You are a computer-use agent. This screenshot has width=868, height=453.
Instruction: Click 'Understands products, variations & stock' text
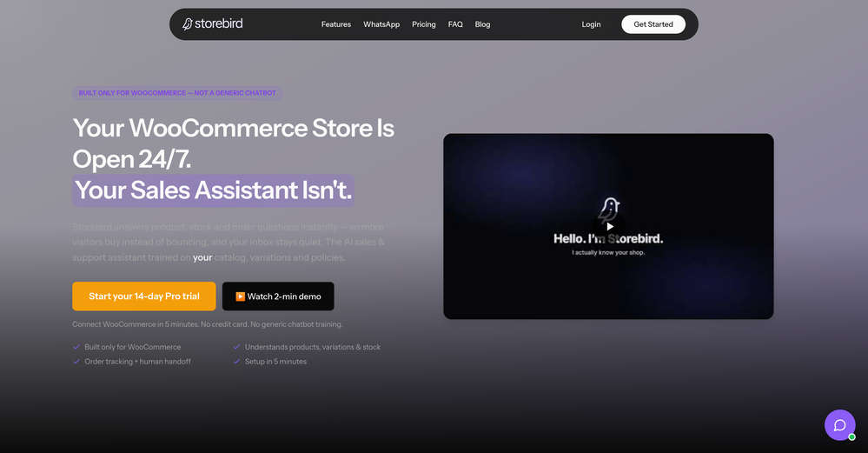313,347
